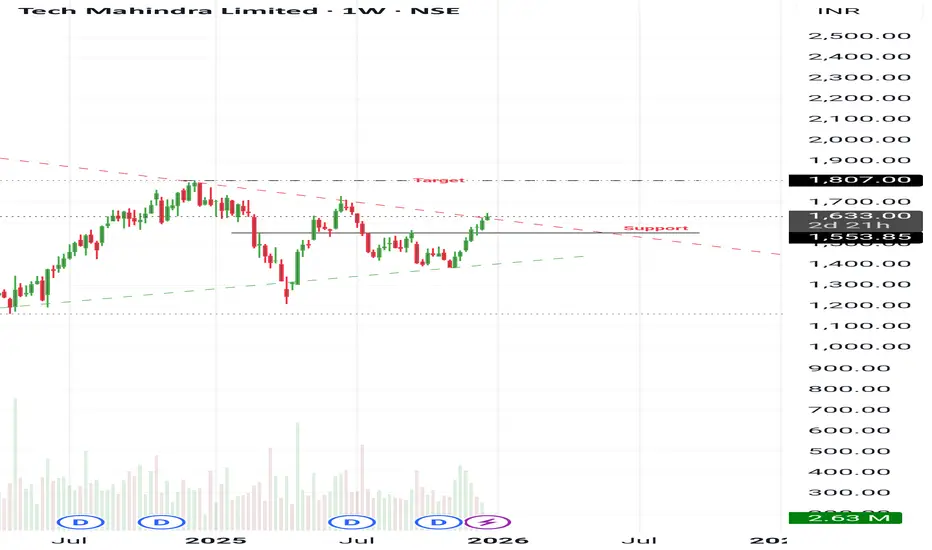
Task: Select the red Target line label
Action: click(439, 180)
